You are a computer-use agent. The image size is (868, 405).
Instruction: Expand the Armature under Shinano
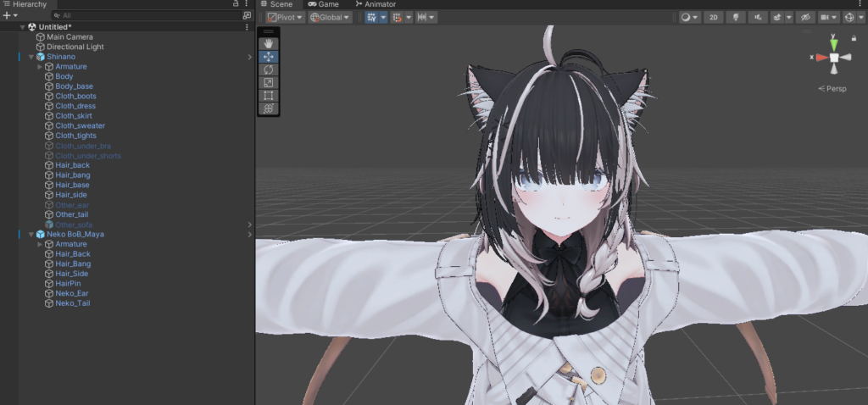(40, 66)
